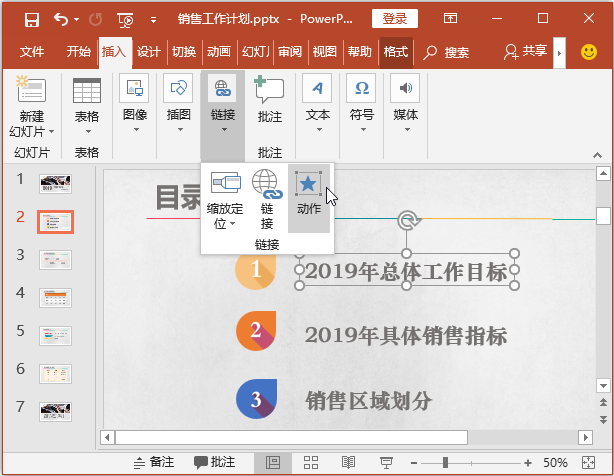Go to next slide double-arrow button

(x=603, y=419)
